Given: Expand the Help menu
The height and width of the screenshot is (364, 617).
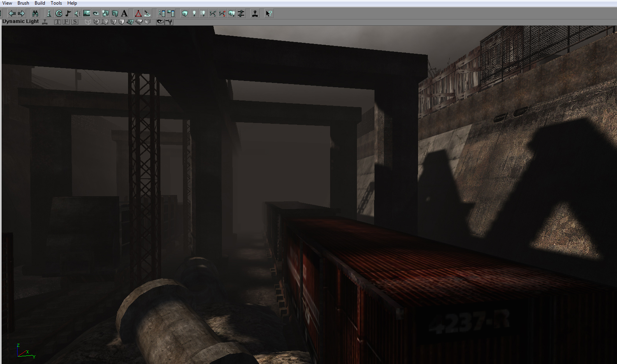Looking at the screenshot, I should click(x=72, y=3).
